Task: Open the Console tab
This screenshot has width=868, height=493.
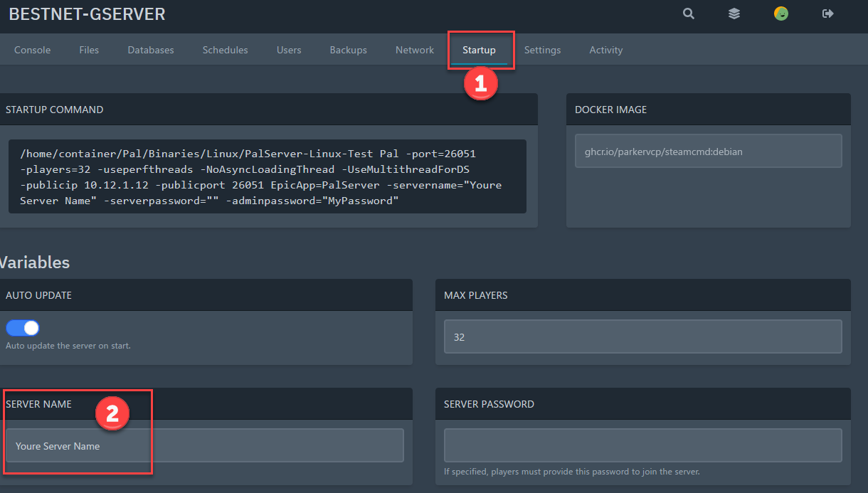Action: point(33,50)
